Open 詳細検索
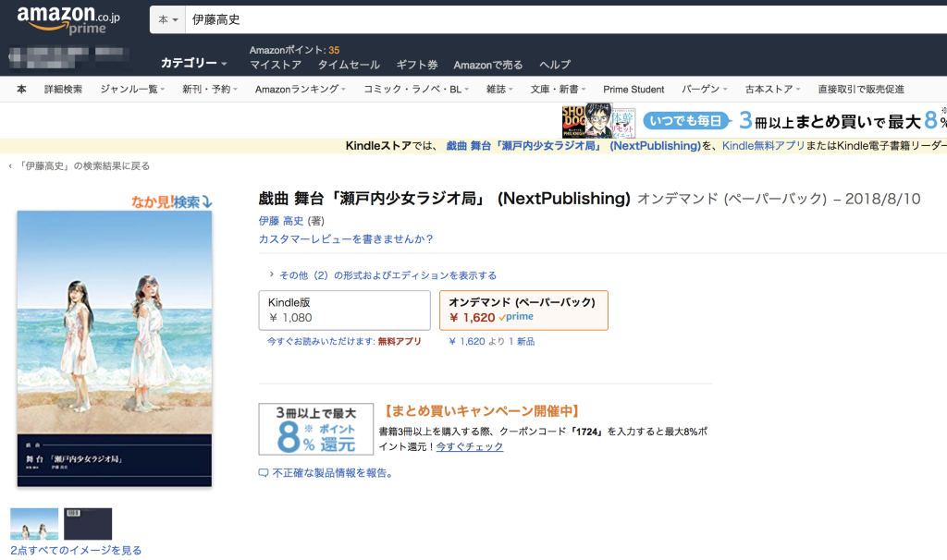This screenshot has height=560, width=947. pyautogui.click(x=63, y=90)
